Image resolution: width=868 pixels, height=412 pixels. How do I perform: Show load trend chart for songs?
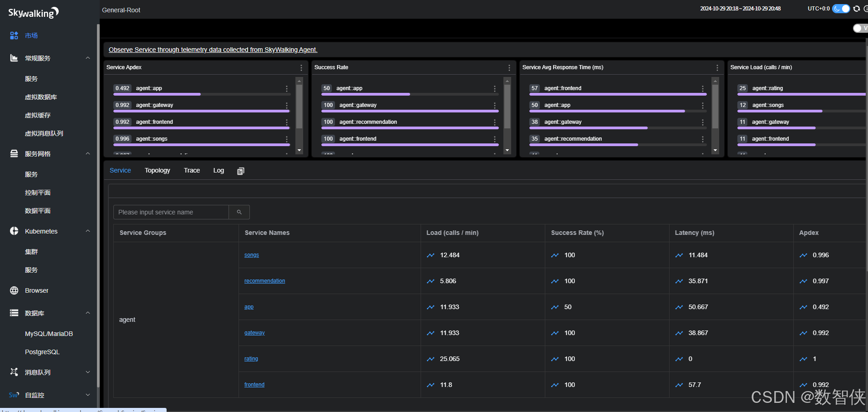click(x=431, y=255)
